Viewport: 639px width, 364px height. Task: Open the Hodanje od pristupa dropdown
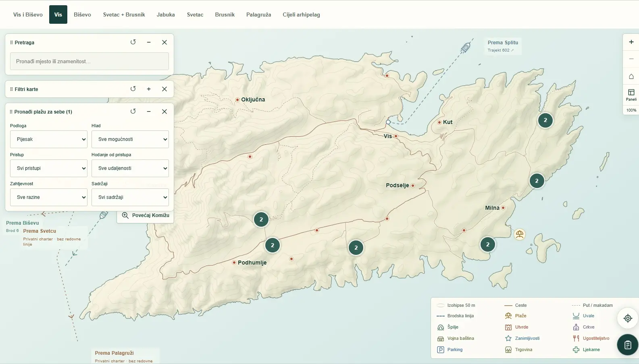coord(130,168)
